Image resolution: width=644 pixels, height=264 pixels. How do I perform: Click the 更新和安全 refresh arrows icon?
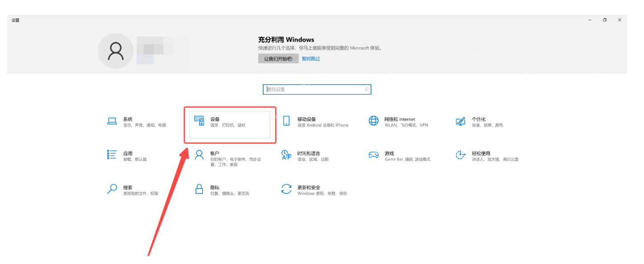(286, 189)
